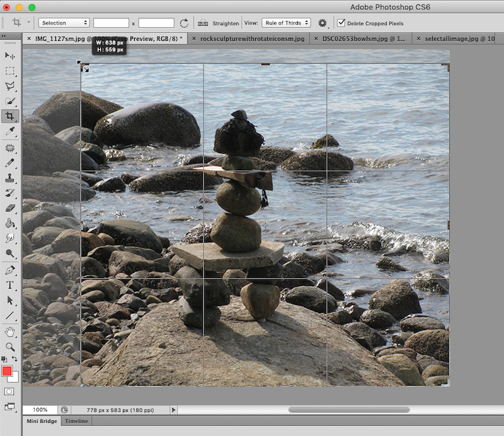Set the background white color swatch
This screenshot has width=504, height=436.
click(14, 378)
